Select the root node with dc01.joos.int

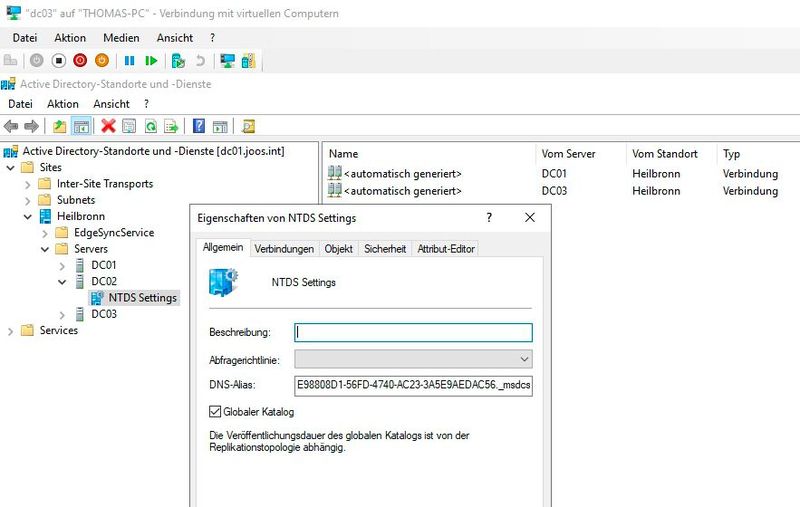tap(153, 151)
